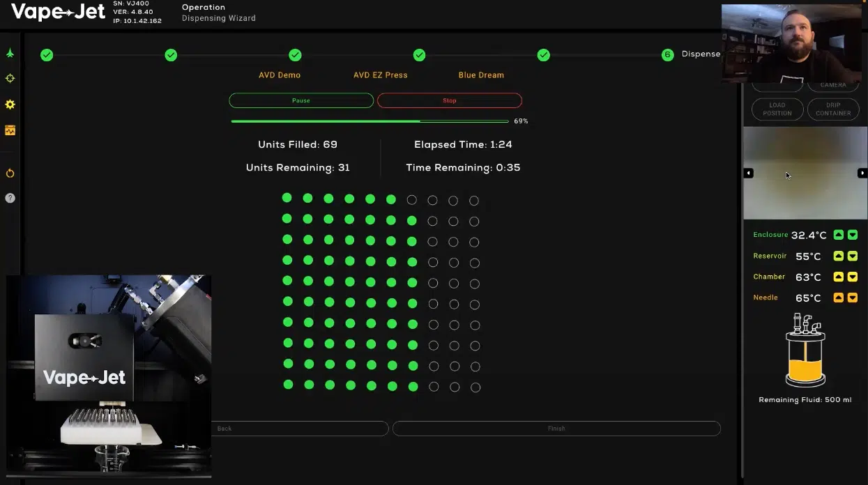
Task: Click the SN: VJ400 serial number
Action: pos(132,3)
